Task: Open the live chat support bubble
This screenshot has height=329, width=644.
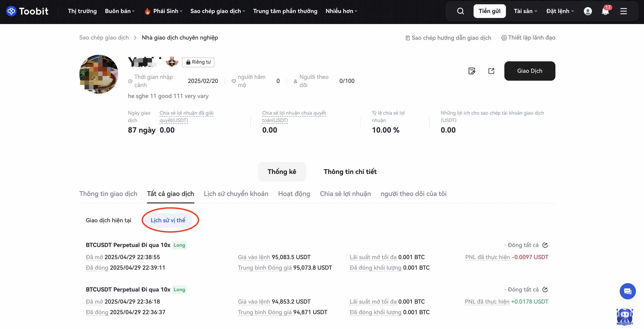Action: coord(628,291)
